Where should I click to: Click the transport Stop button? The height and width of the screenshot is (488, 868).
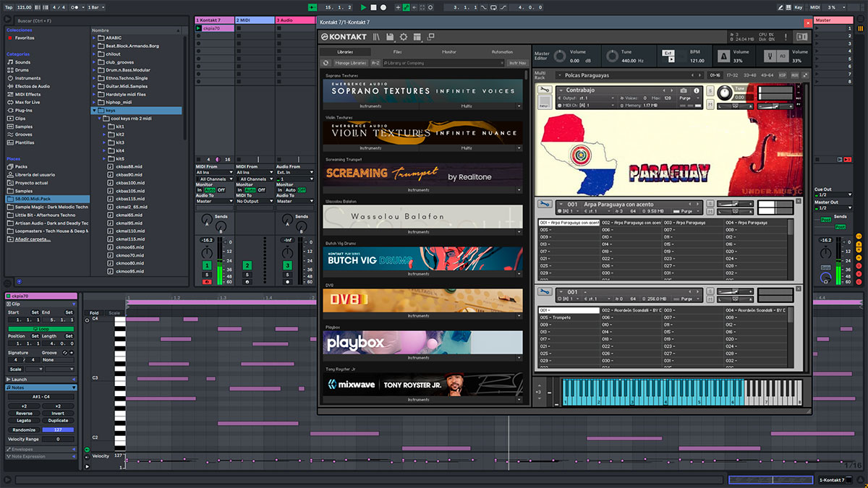coord(374,7)
